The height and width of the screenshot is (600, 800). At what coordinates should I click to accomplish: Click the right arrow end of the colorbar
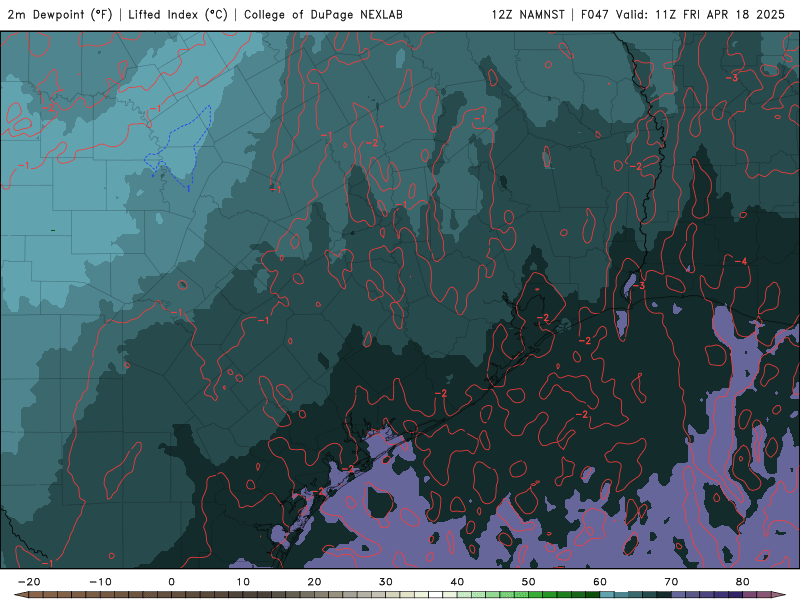tap(781, 595)
